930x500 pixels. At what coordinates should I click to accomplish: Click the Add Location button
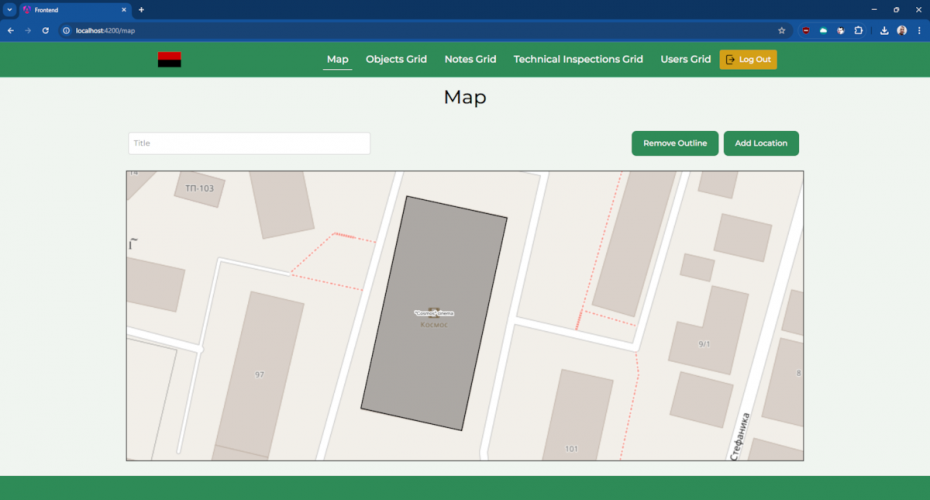point(761,143)
